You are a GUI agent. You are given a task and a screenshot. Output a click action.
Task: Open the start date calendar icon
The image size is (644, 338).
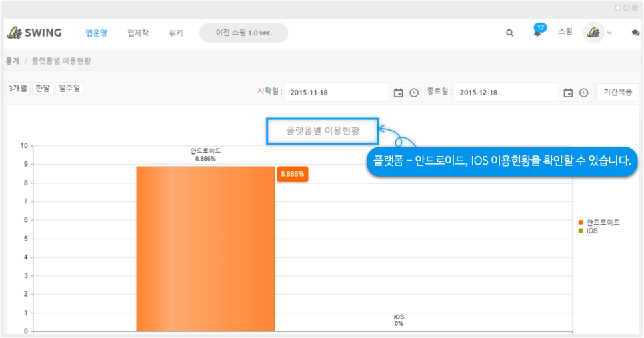coord(398,93)
